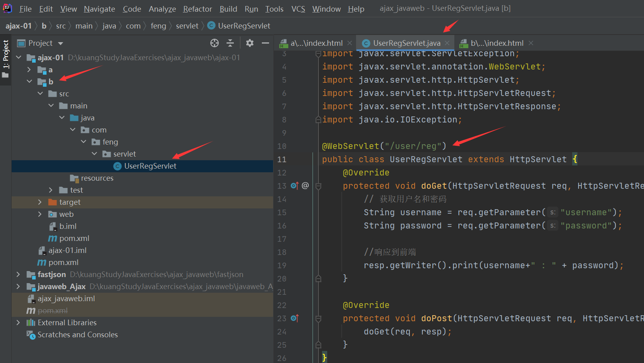Open the Analyze menu

162,9
